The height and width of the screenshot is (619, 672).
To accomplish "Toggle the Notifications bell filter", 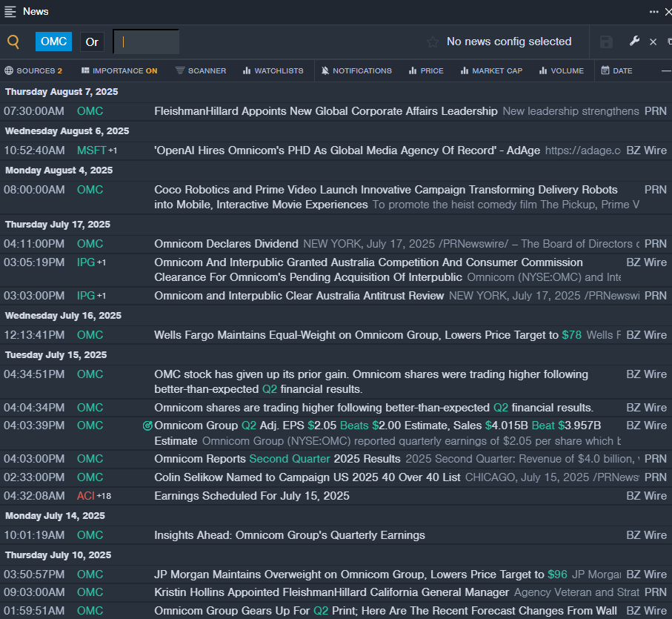I will 356,70.
